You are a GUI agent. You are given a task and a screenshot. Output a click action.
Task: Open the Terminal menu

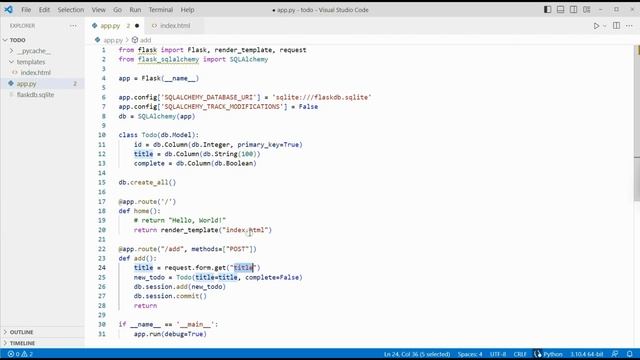[x=160, y=10]
